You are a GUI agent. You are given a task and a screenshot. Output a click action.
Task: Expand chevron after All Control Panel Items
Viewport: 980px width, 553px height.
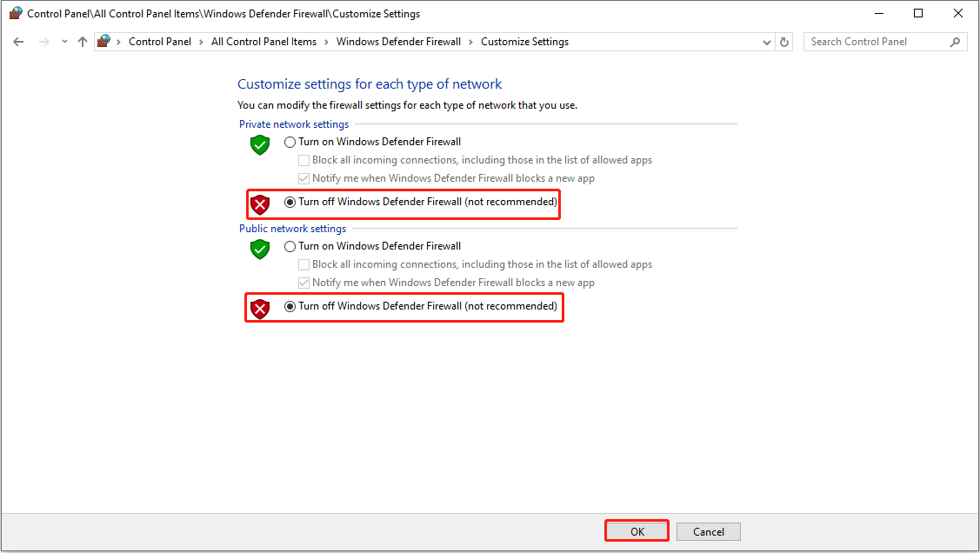coord(326,42)
